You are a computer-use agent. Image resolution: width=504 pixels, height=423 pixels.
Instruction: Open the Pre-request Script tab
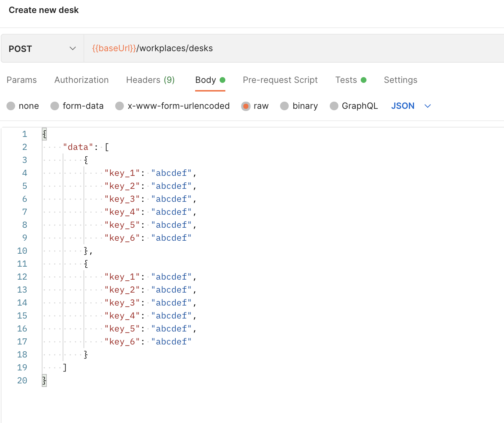pos(280,80)
